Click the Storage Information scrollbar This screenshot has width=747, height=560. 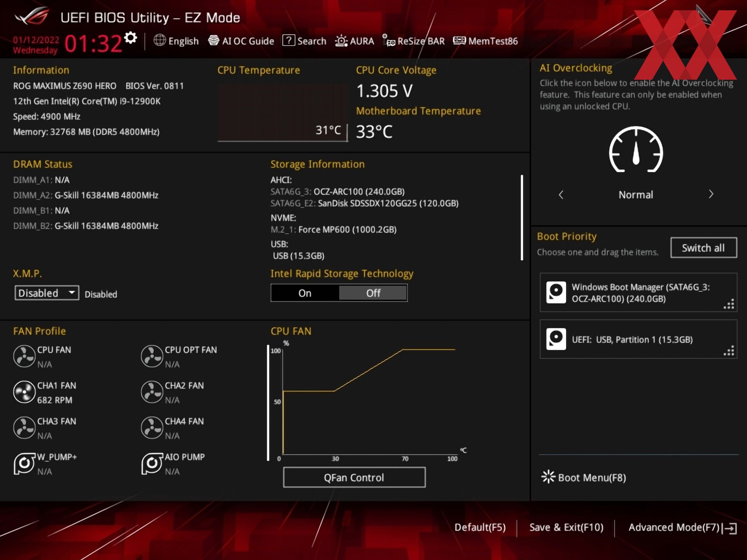pyautogui.click(x=522, y=218)
